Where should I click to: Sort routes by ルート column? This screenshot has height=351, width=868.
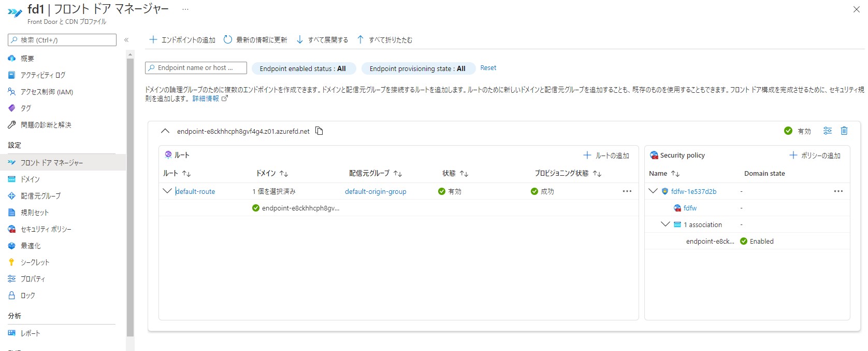(x=177, y=173)
